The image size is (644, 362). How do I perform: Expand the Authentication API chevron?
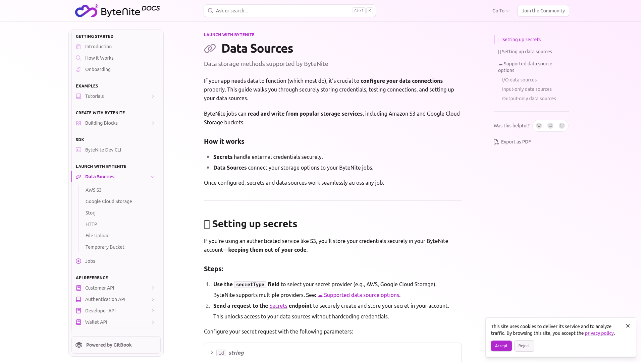point(153,299)
